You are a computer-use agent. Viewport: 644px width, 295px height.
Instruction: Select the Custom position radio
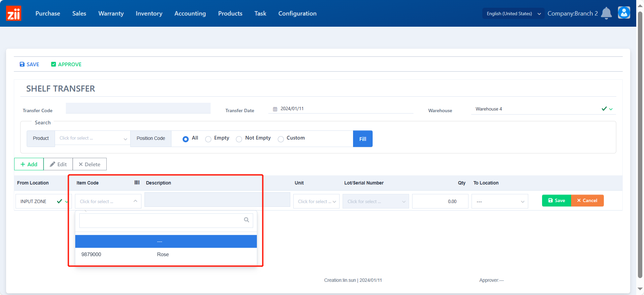click(x=281, y=139)
